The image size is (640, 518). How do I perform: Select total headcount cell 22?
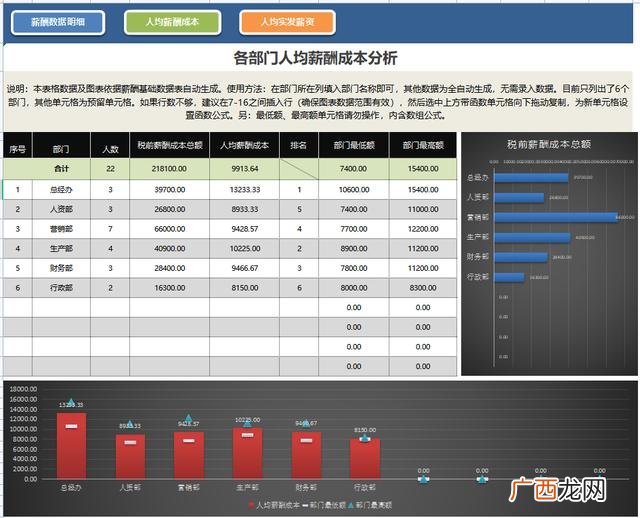tap(110, 169)
